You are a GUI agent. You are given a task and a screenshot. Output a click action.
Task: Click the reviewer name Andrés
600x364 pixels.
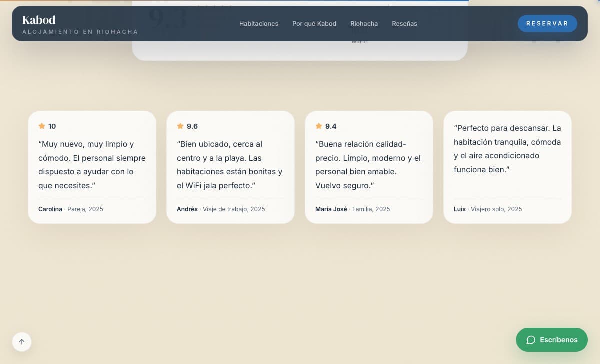(x=187, y=209)
